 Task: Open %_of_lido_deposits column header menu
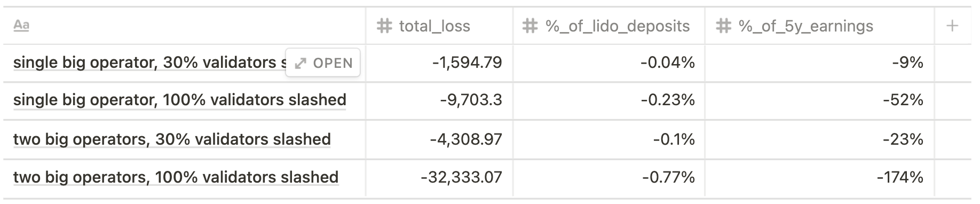pyautogui.click(x=608, y=26)
